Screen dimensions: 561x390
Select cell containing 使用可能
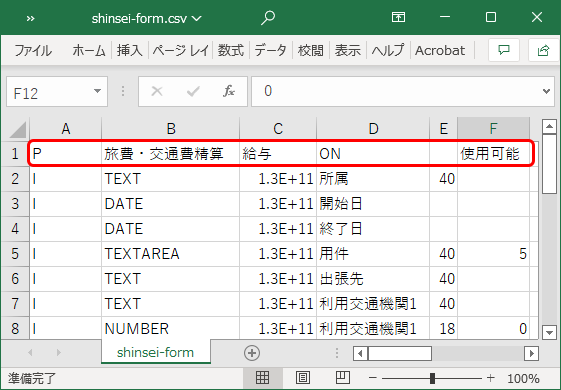coord(493,154)
